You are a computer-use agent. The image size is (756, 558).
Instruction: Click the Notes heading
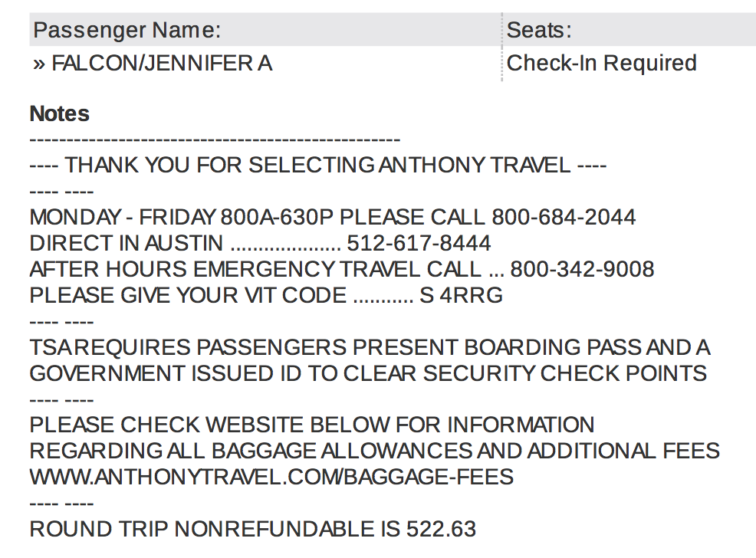(59, 113)
